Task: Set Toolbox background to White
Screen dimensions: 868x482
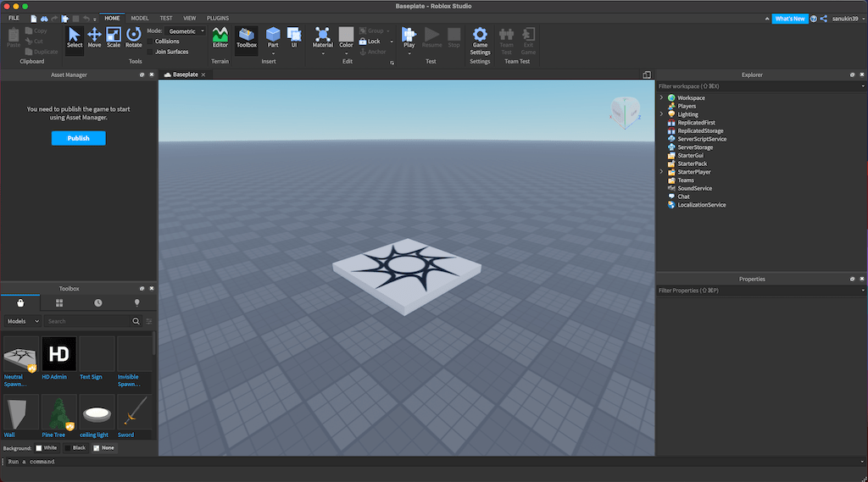Action: click(x=47, y=447)
